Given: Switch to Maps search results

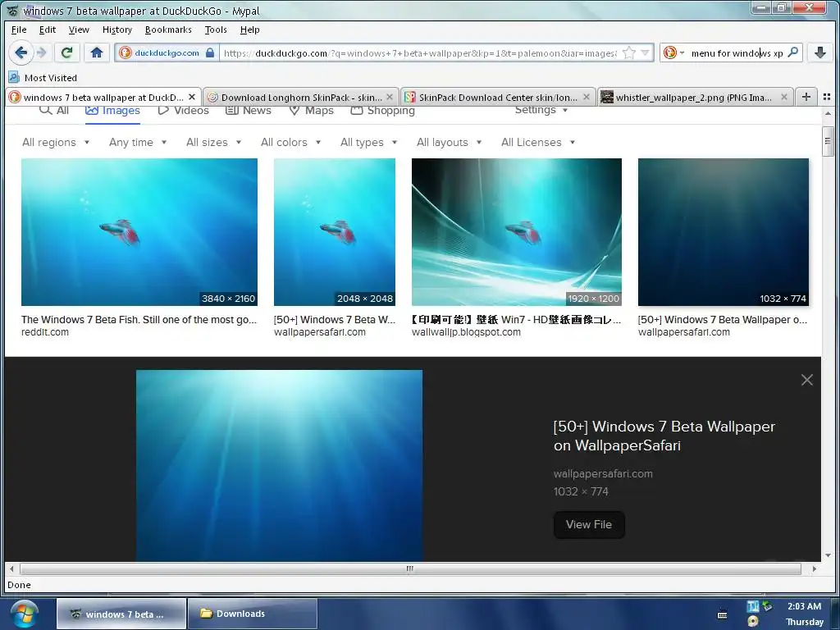Looking at the screenshot, I should click(x=311, y=110).
